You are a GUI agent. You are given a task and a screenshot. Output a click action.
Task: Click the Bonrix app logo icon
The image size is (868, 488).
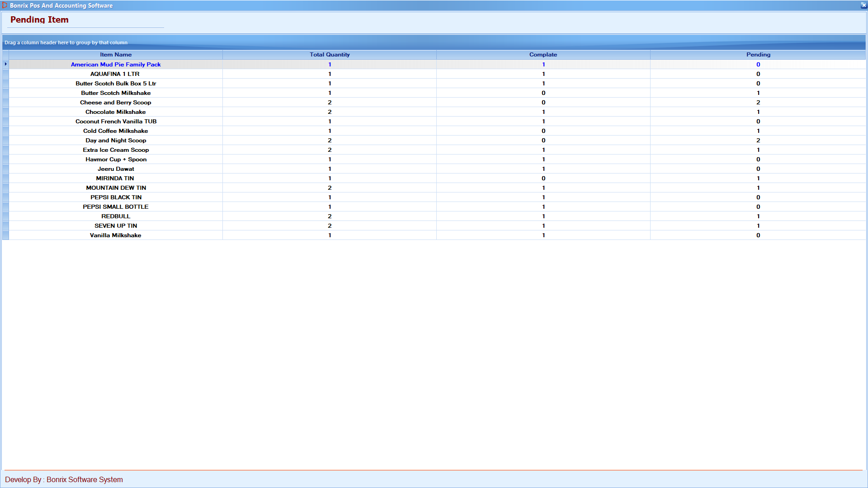click(x=5, y=5)
